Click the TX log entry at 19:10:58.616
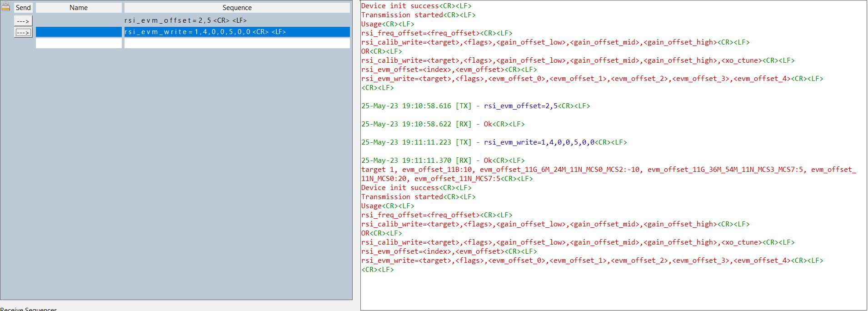Screen dimensions: 868x311 pyautogui.click(x=475, y=106)
